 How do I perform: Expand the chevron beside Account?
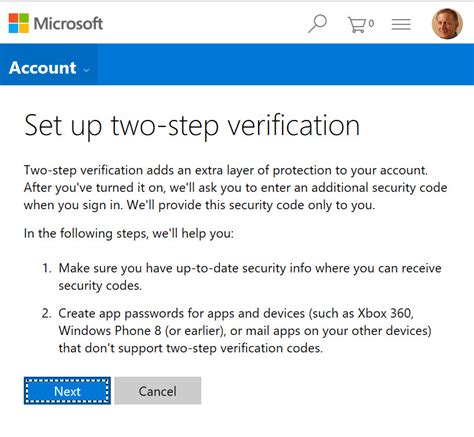click(86, 70)
